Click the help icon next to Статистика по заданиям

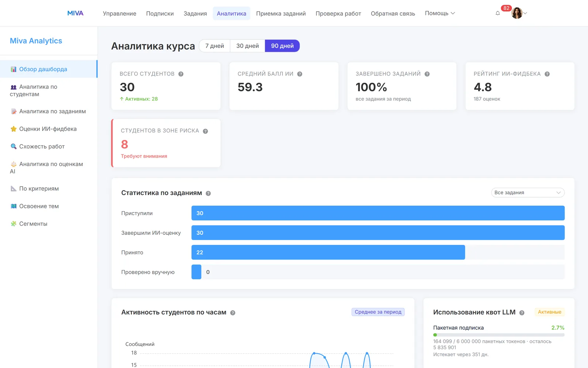click(208, 193)
